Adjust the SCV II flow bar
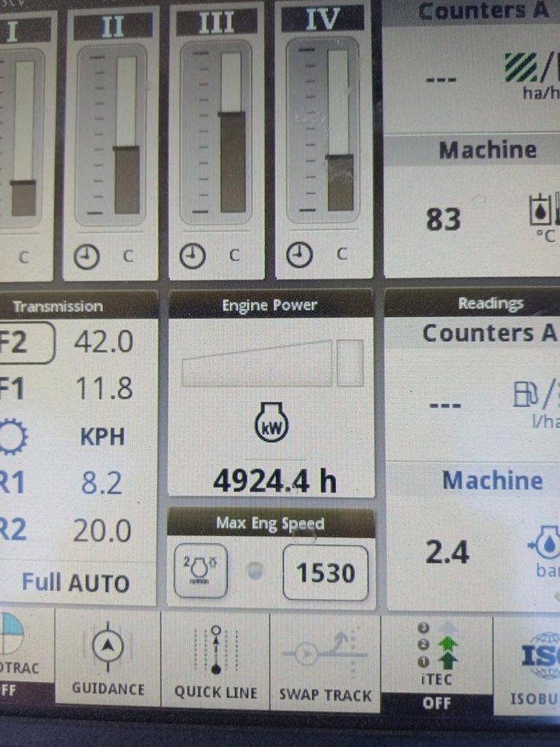The image size is (560, 747). pyautogui.click(x=126, y=135)
